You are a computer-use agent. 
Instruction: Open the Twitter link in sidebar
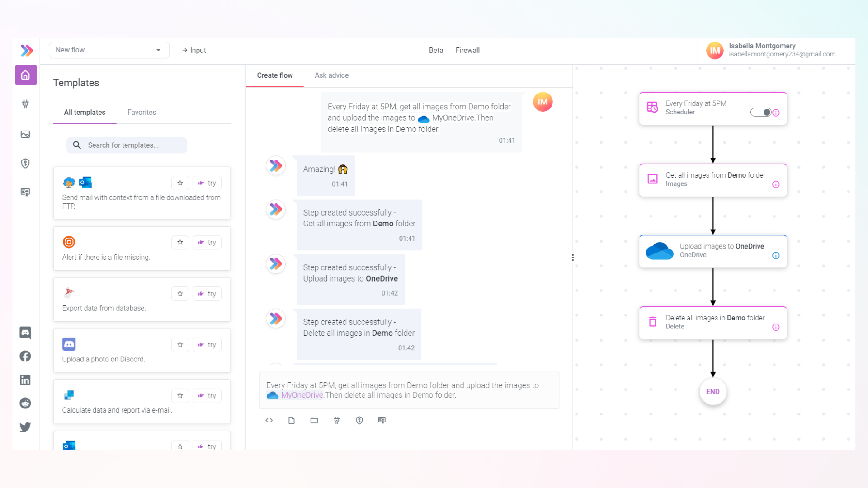(x=25, y=427)
